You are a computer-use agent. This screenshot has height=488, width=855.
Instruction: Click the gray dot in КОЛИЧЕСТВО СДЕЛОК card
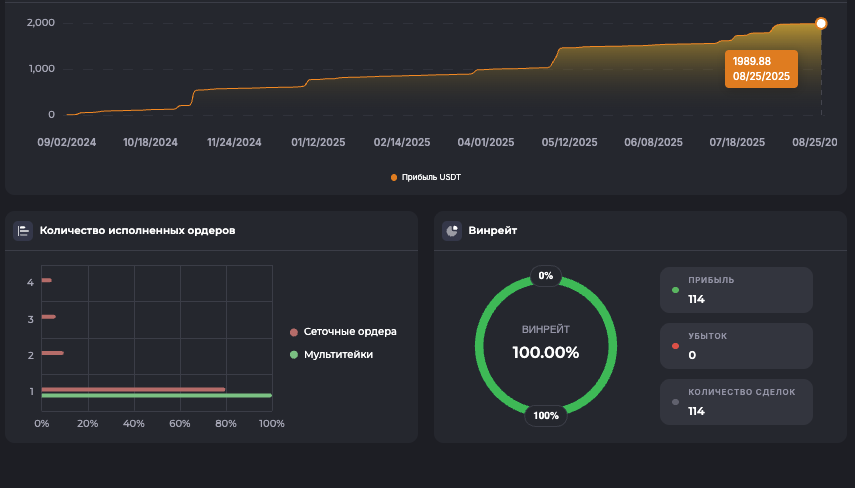676,402
